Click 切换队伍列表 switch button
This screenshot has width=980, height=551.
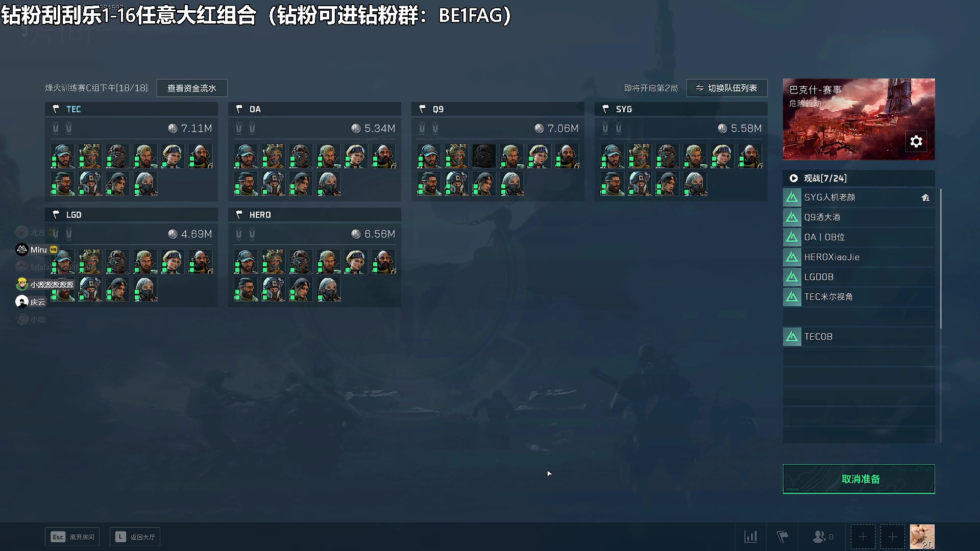point(727,88)
